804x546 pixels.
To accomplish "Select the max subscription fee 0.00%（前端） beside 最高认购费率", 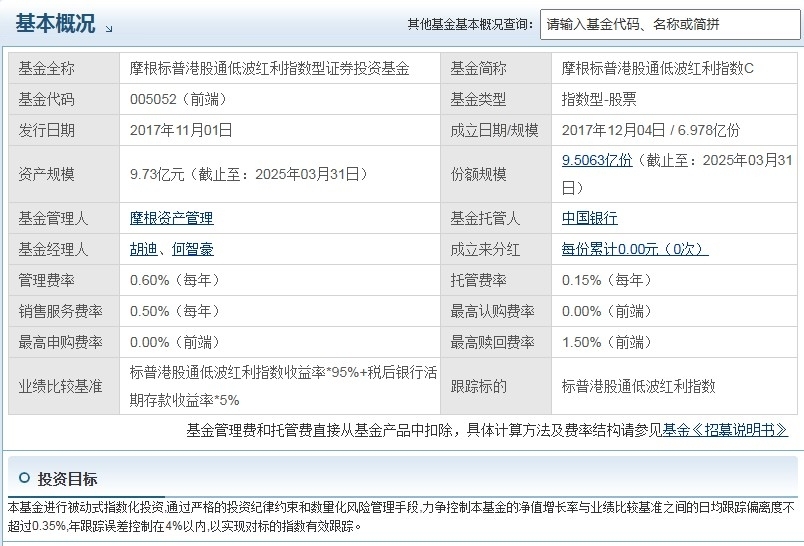I will pyautogui.click(x=607, y=311).
